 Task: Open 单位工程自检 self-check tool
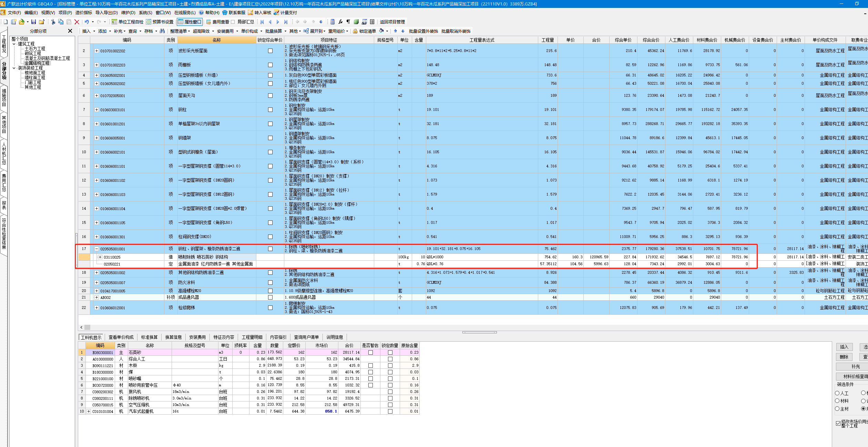coord(127,22)
